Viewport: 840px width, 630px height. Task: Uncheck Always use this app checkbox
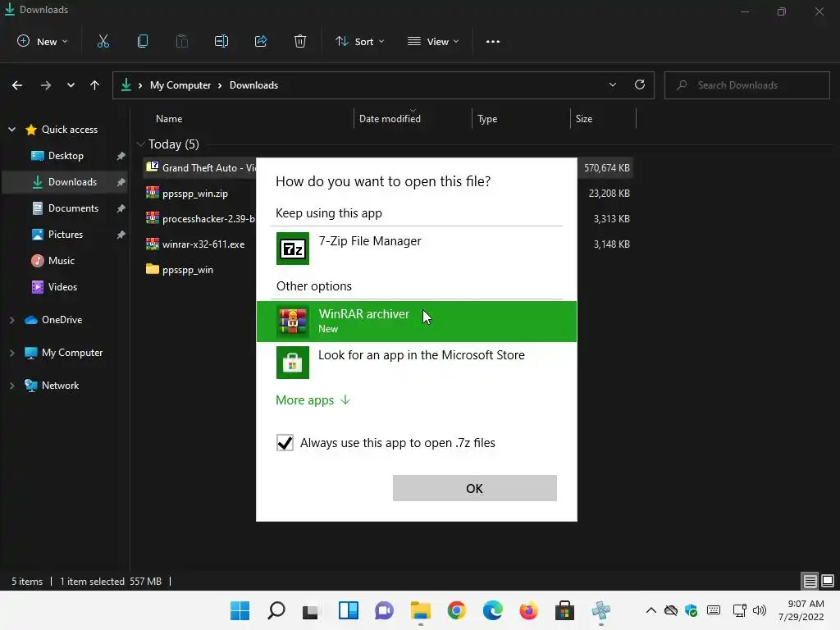point(285,442)
